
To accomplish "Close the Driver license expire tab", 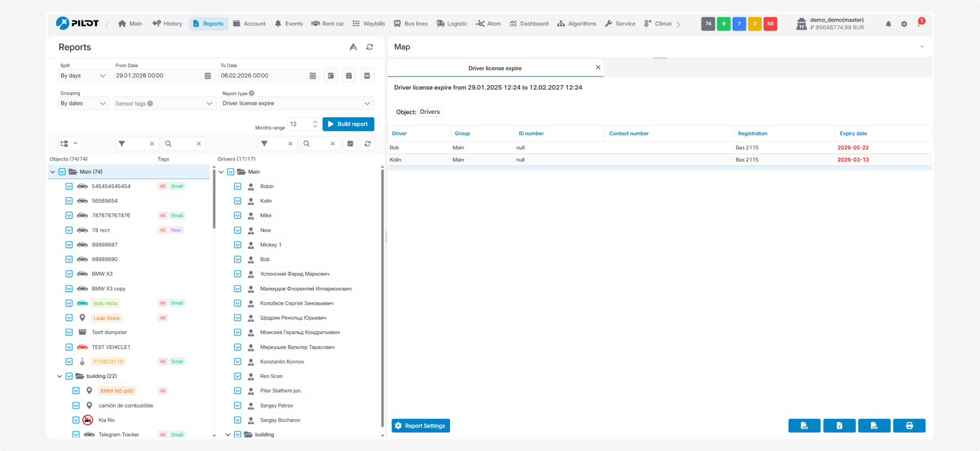I will coord(598,68).
